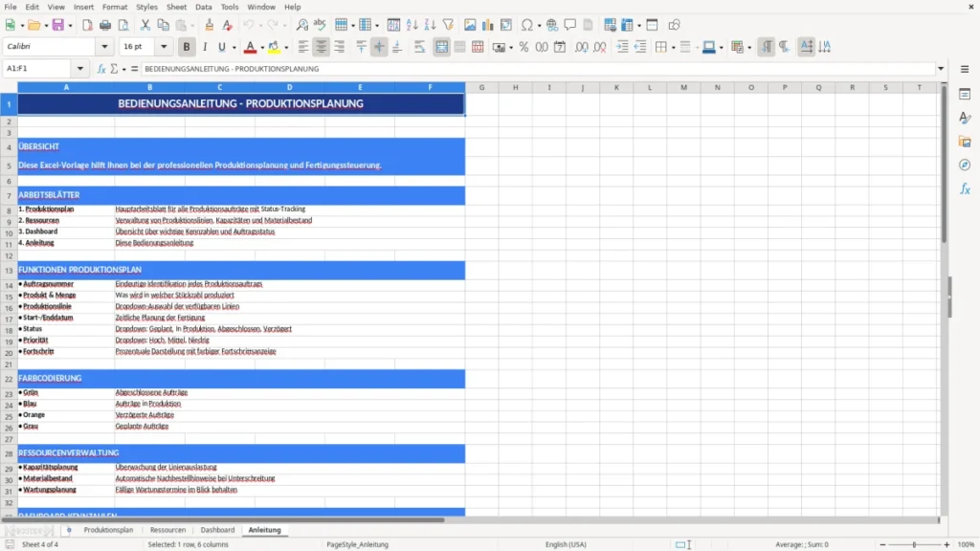Open Find & Replace magnifier icon
Viewport: 980px width, 551px height.
pos(301,25)
